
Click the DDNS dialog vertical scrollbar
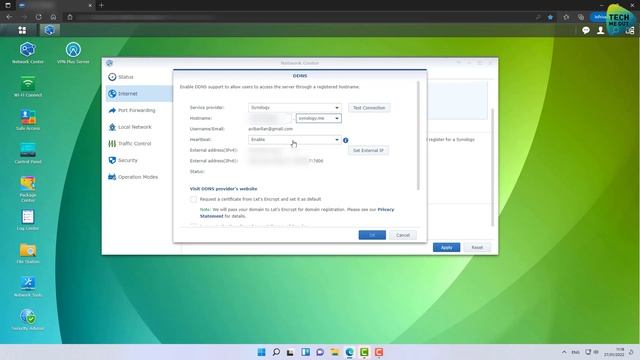click(x=418, y=136)
